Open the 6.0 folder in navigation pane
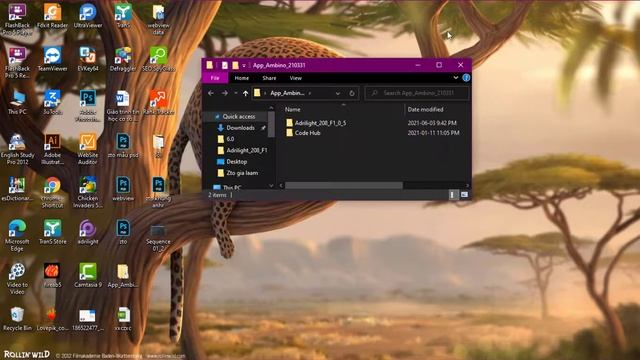This screenshot has height=360, width=640. tap(230, 139)
